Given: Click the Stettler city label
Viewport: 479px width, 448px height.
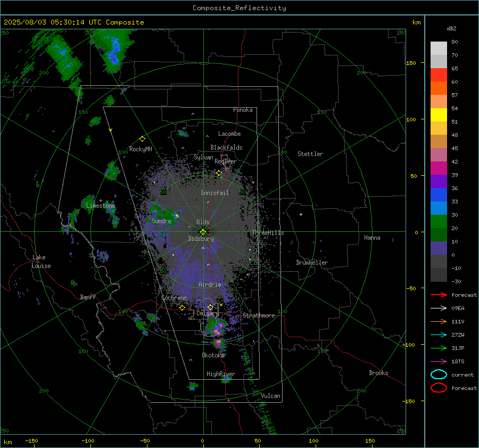Looking at the screenshot, I should point(310,154).
